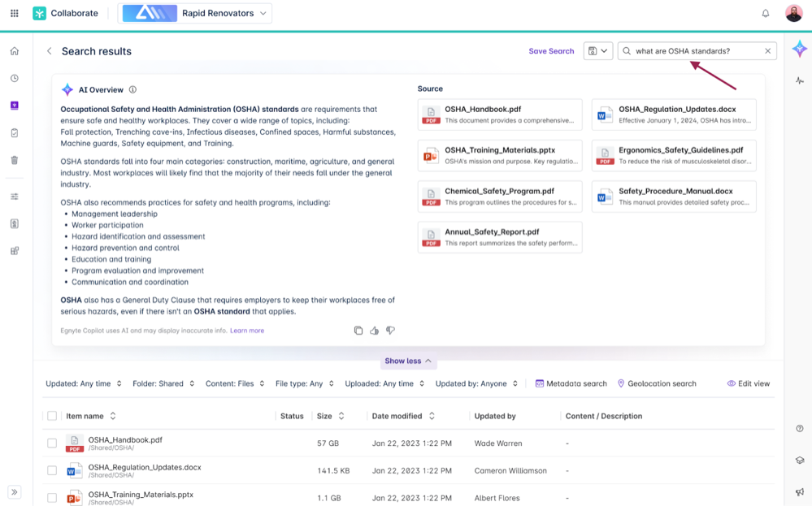Open the Folder: Shared filter
The width and height of the screenshot is (812, 506).
point(163,383)
